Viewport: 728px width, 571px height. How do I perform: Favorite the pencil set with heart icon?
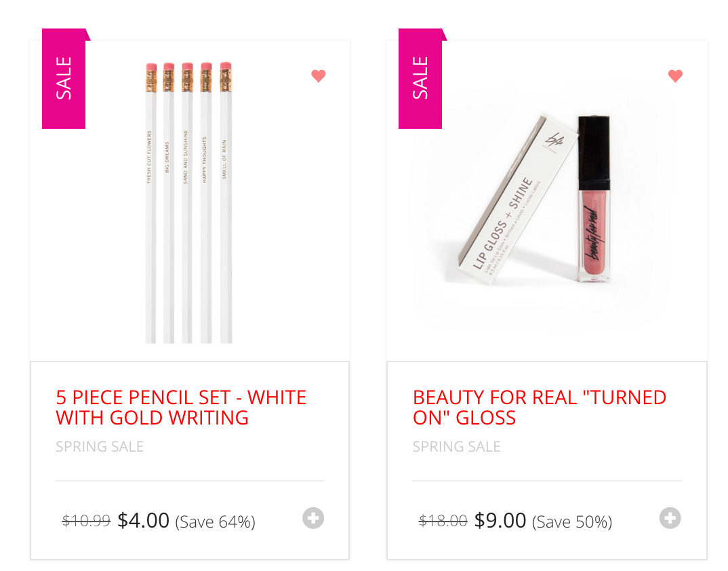tap(319, 76)
